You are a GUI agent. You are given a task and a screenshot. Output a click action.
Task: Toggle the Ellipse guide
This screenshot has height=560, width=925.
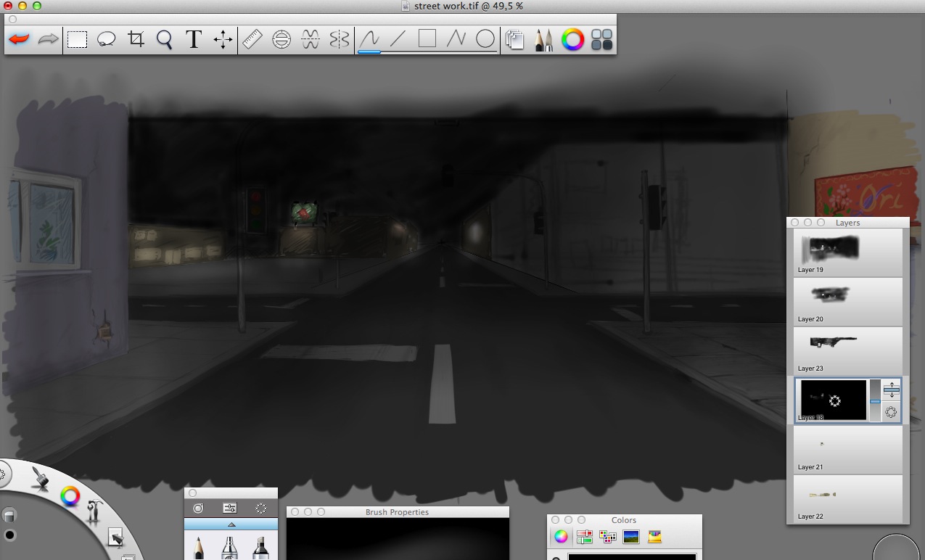(281, 39)
